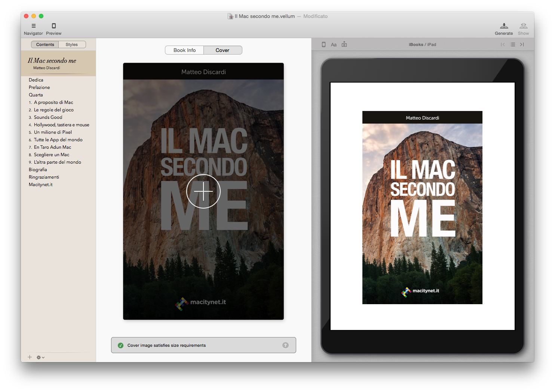
Task: Select the Contents tab
Action: click(45, 44)
